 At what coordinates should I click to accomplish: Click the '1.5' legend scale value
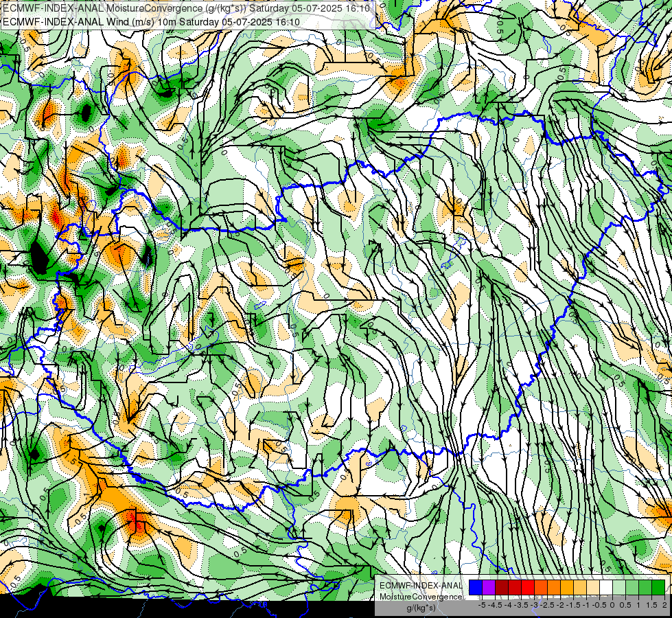pos(652,605)
